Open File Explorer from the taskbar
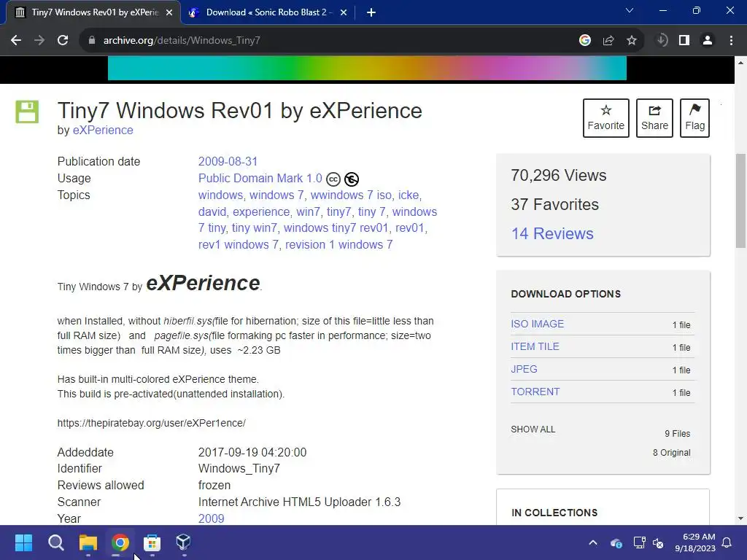 tap(88, 542)
